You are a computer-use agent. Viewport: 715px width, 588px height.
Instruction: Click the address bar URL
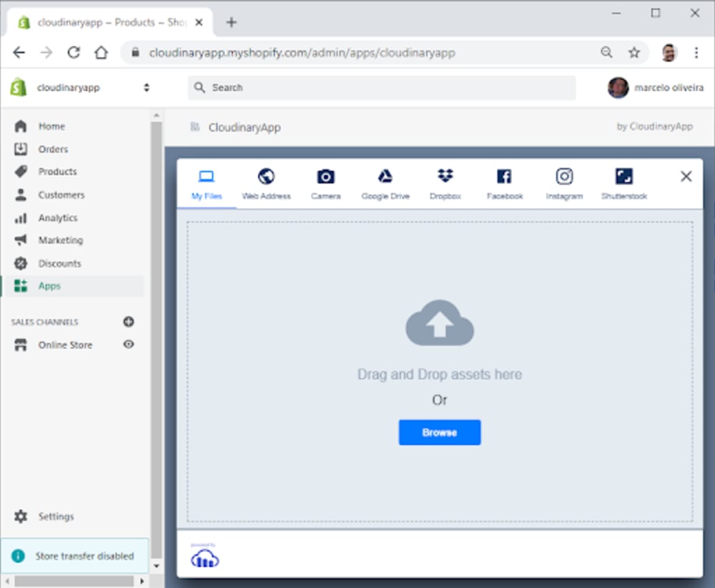(x=302, y=53)
